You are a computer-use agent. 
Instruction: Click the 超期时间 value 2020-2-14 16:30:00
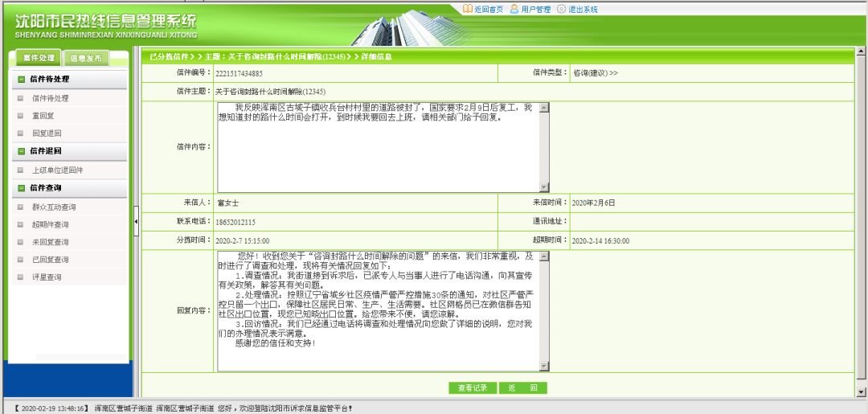pyautogui.click(x=600, y=240)
